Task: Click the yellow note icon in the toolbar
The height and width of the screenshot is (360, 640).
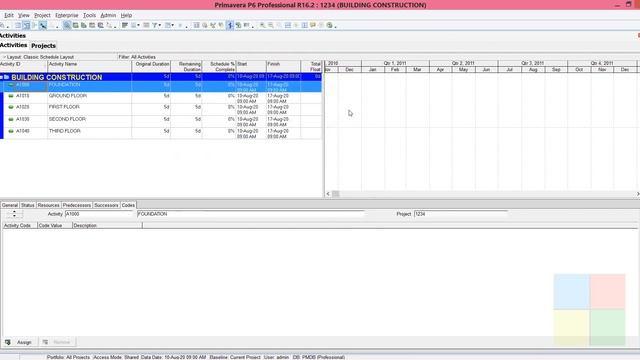Action: pos(313,25)
